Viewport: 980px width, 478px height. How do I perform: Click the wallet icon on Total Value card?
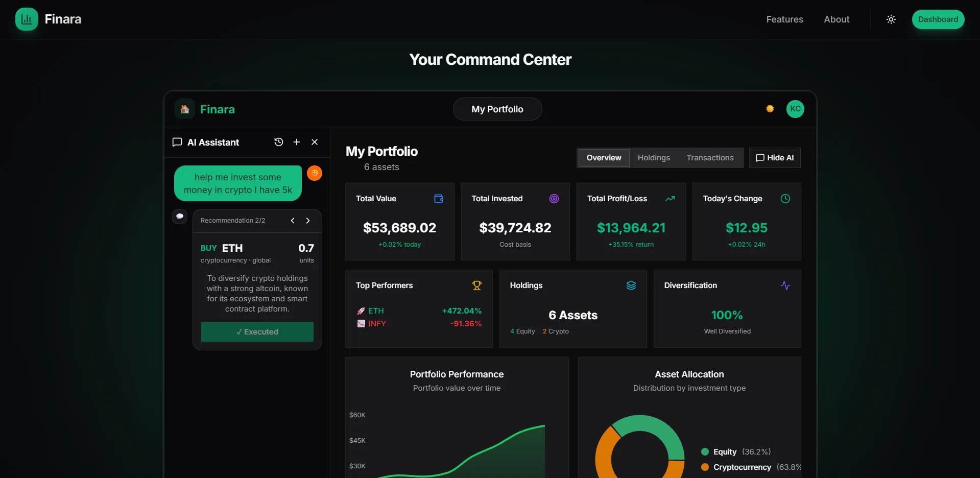(x=439, y=199)
